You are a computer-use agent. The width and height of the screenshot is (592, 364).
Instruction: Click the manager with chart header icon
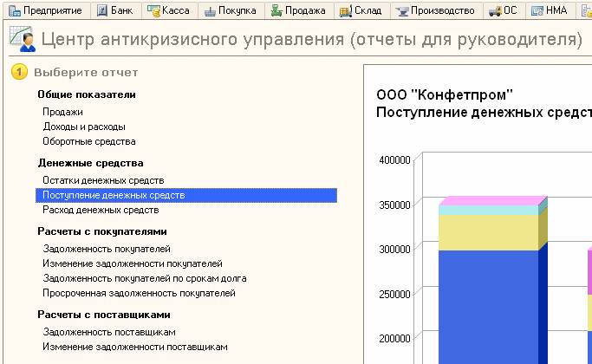coord(23,39)
